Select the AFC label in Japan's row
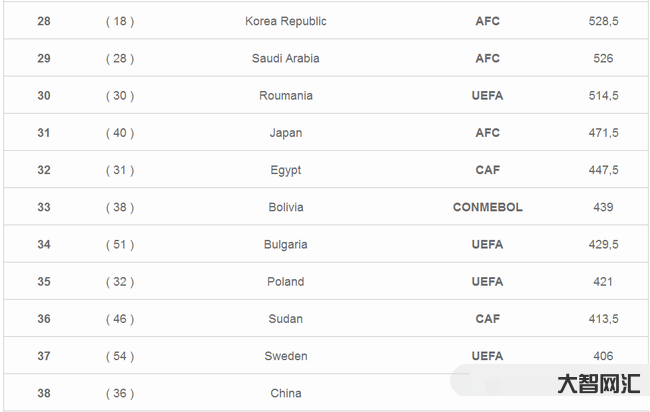Screen dimensions: 650x412 coord(487,133)
